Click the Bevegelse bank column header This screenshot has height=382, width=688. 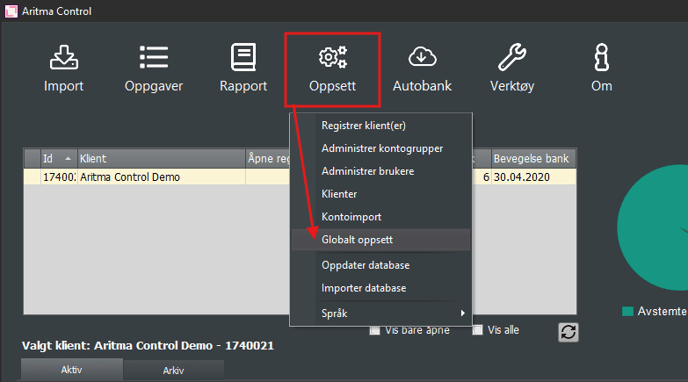click(x=533, y=158)
